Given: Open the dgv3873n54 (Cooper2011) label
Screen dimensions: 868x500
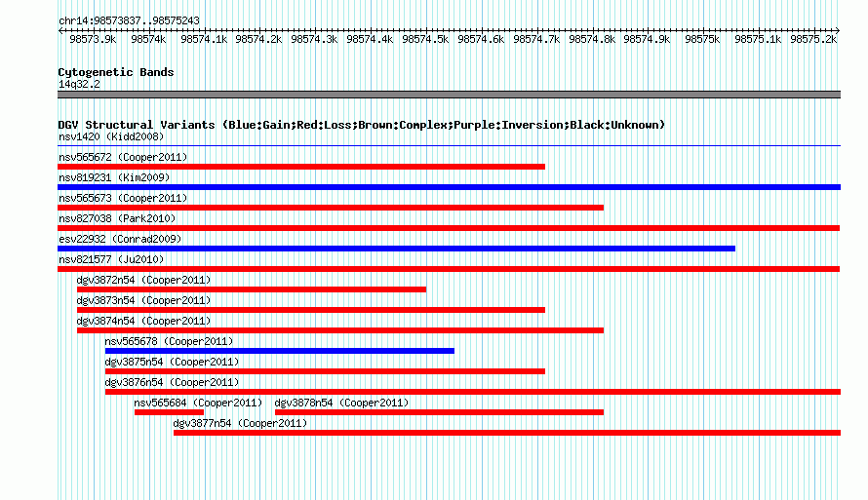Looking at the screenshot, I should 144,300.
